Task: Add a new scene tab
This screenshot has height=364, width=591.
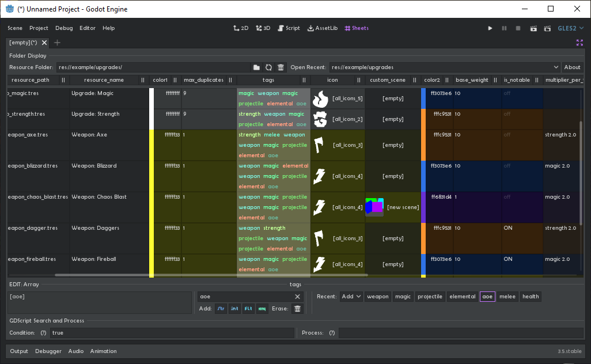Action: coord(57,43)
